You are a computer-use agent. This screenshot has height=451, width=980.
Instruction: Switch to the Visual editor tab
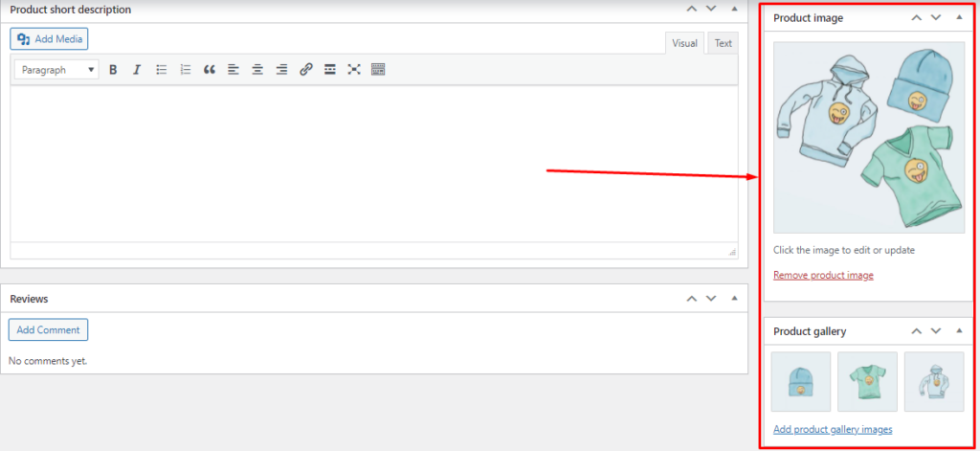point(684,43)
